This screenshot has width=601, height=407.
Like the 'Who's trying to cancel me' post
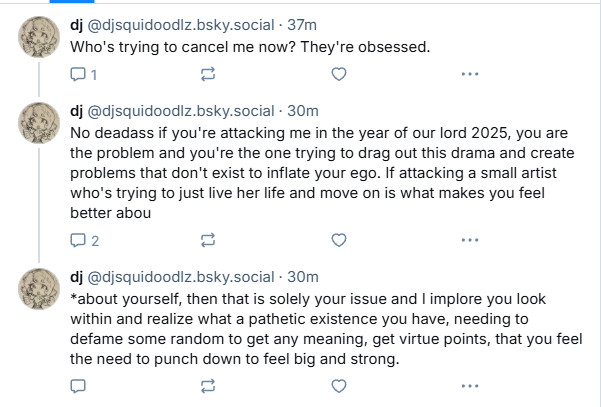tap(339, 74)
